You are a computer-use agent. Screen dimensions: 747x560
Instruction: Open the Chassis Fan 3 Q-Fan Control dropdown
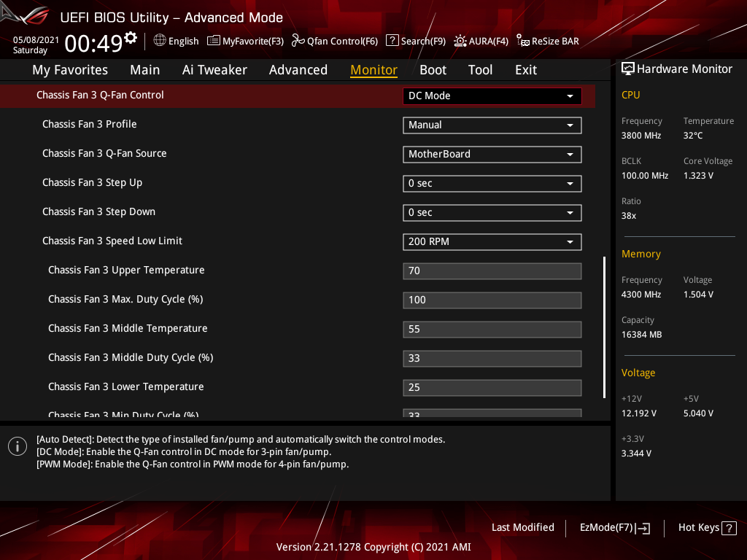(492, 96)
